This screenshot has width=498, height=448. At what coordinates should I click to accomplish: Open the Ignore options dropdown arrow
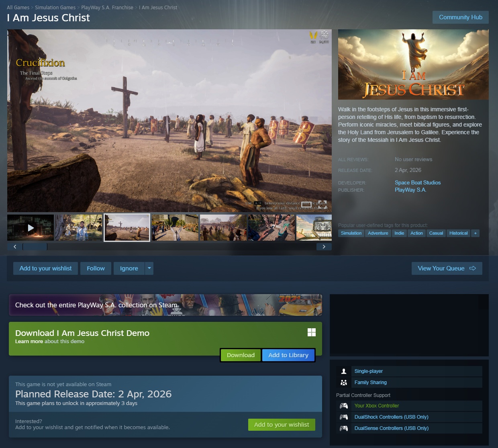149,268
